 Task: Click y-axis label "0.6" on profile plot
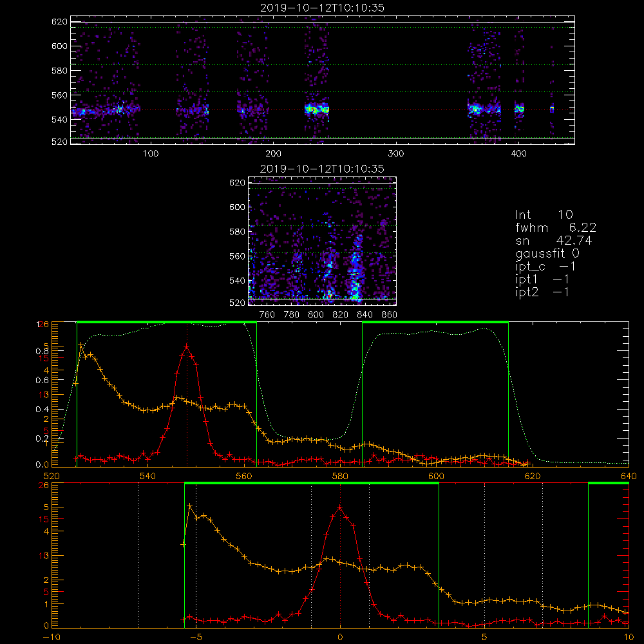click(x=42, y=380)
